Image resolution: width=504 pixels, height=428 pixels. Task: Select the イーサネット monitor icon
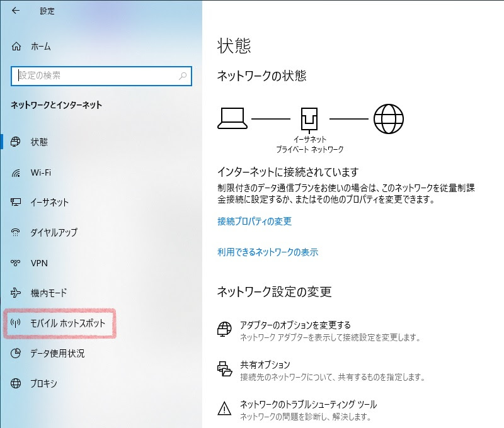pos(15,202)
